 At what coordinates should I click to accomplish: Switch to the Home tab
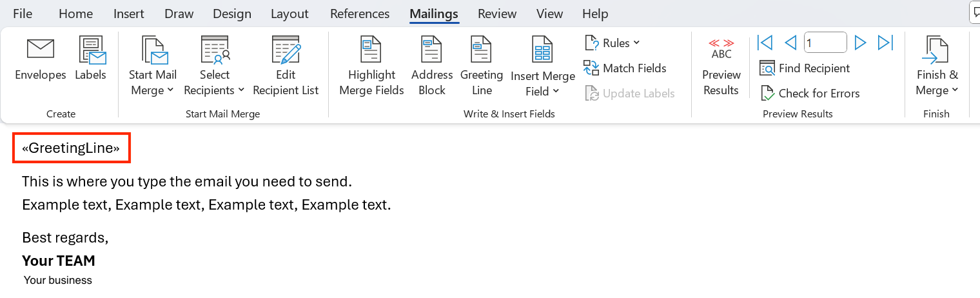click(x=75, y=14)
